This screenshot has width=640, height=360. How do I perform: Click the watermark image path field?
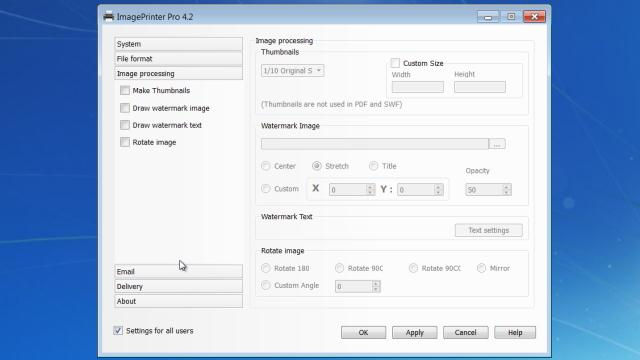[x=375, y=144]
